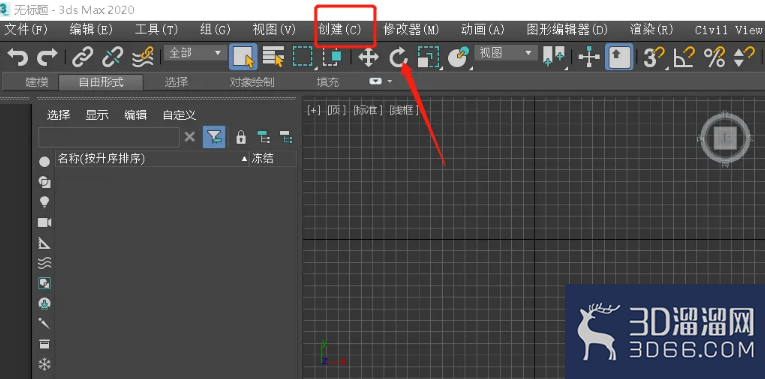Clear the scene explorer search with X
765x379 pixels.
190,137
